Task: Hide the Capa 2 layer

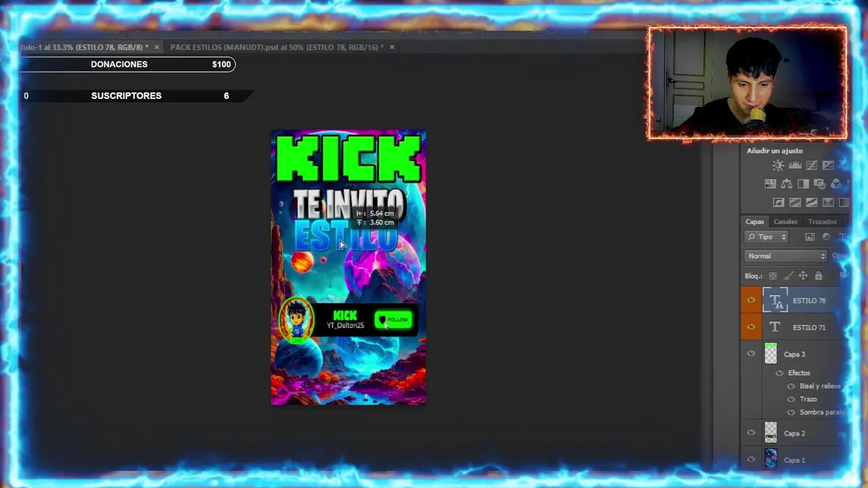Action: point(751,433)
